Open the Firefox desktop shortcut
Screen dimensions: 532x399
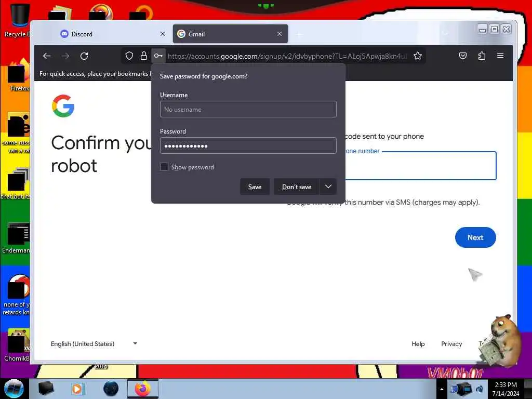coord(19,75)
